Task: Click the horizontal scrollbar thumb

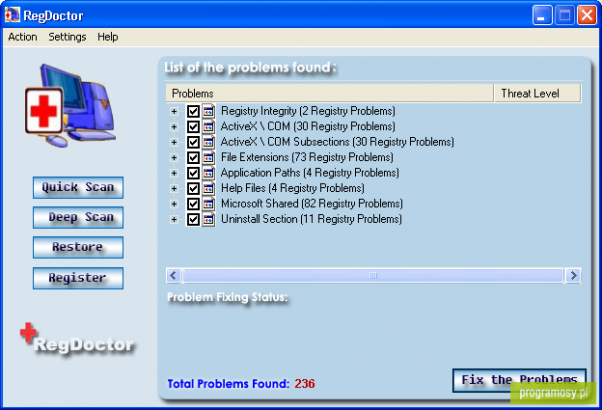Action: pos(373,276)
